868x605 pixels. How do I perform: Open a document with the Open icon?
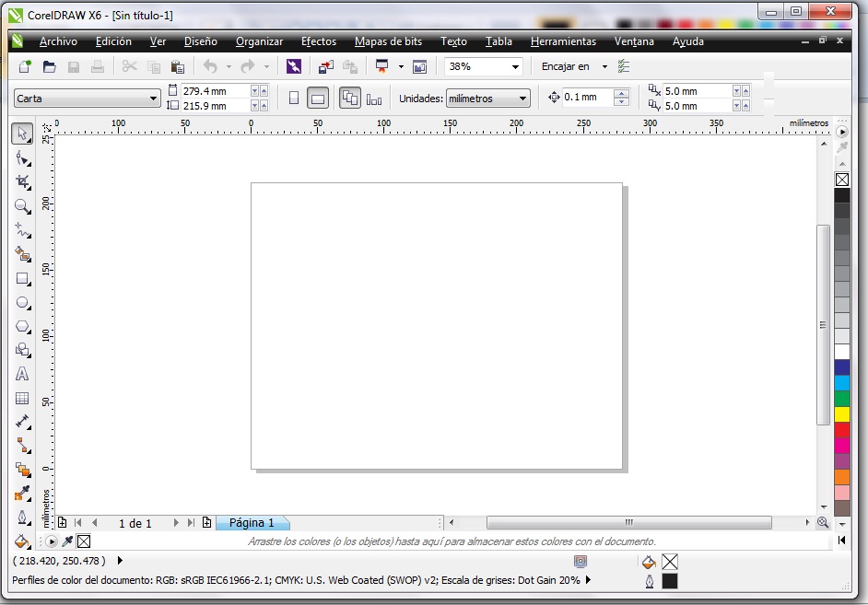point(50,65)
